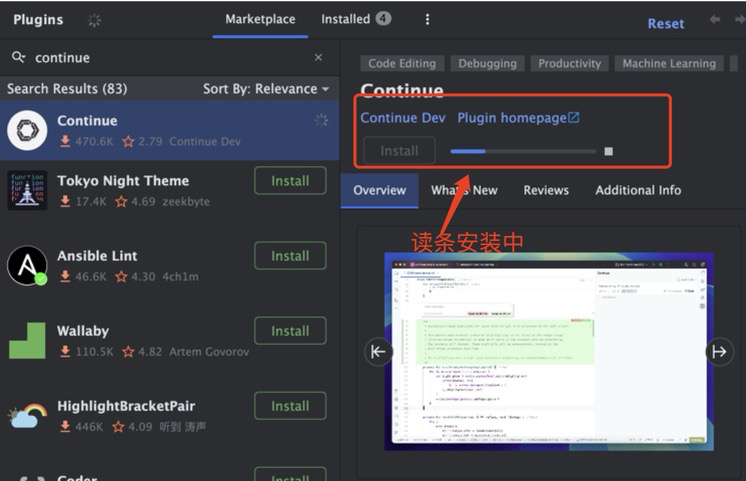Image resolution: width=746 pixels, height=481 pixels.
Task: Show the next screenshot in carousel
Action: pos(719,352)
